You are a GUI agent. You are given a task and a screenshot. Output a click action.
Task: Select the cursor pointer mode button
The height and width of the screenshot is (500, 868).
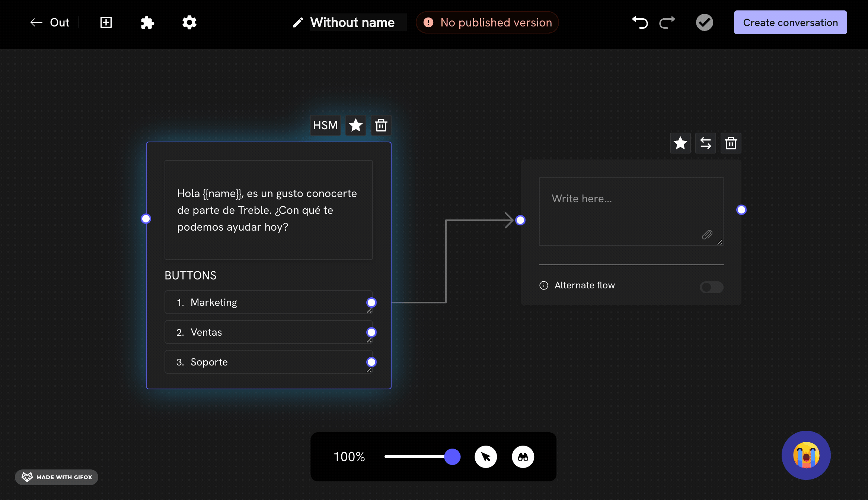coord(486,457)
